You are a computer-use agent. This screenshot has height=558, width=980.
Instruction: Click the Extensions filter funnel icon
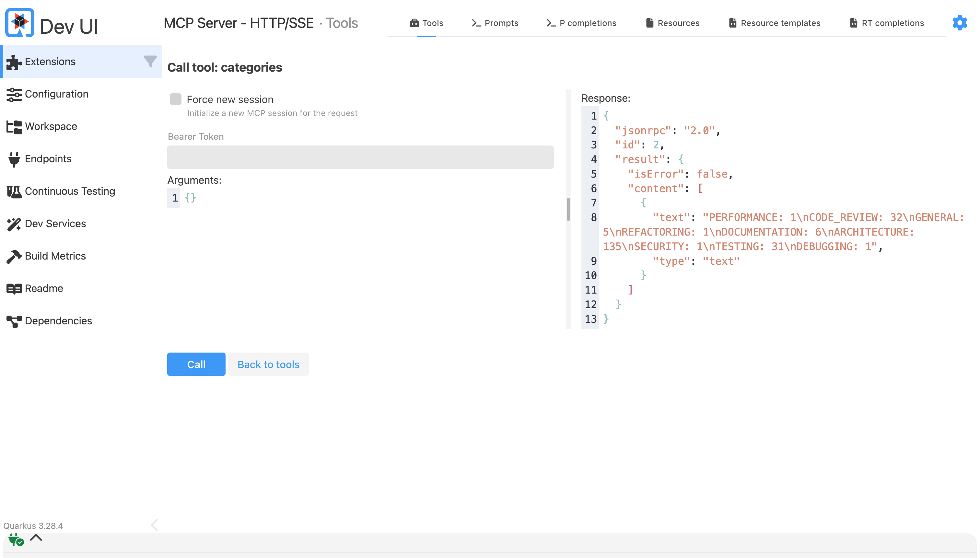[150, 61]
